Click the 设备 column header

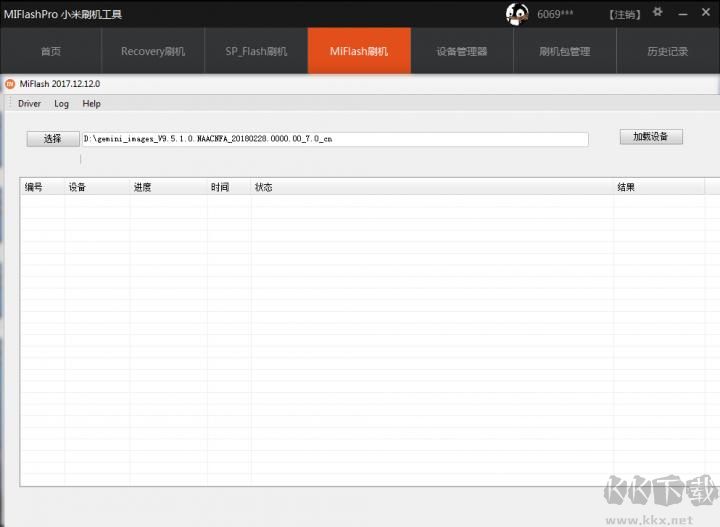pos(97,187)
